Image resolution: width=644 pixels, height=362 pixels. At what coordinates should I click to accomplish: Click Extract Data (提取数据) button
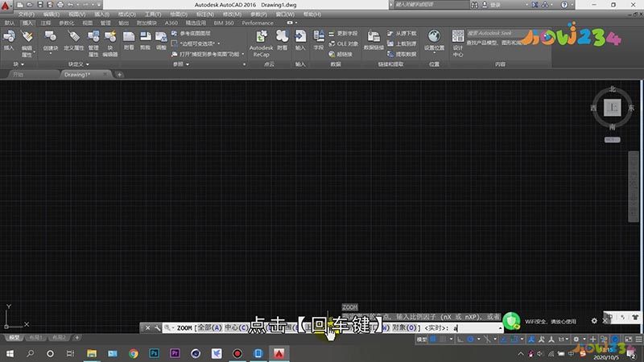tap(402, 54)
